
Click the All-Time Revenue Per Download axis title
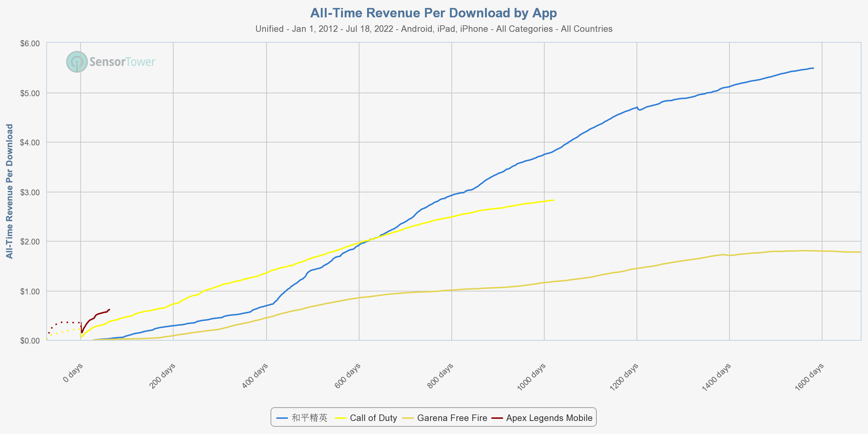pyautogui.click(x=10, y=191)
